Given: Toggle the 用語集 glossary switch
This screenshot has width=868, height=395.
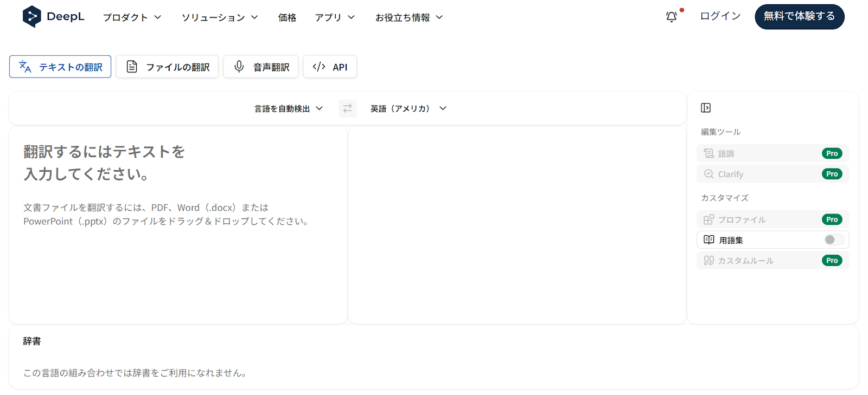Looking at the screenshot, I should click(x=834, y=239).
